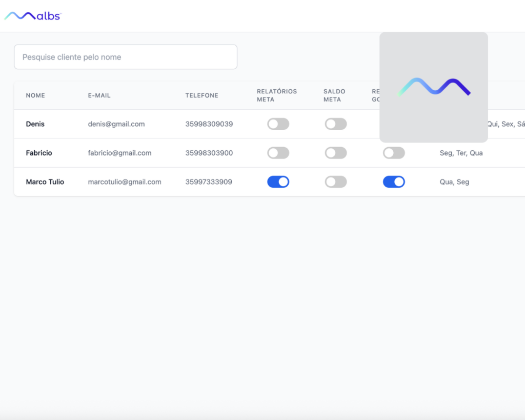Disable Marco Tulio's third report switch

(x=394, y=182)
